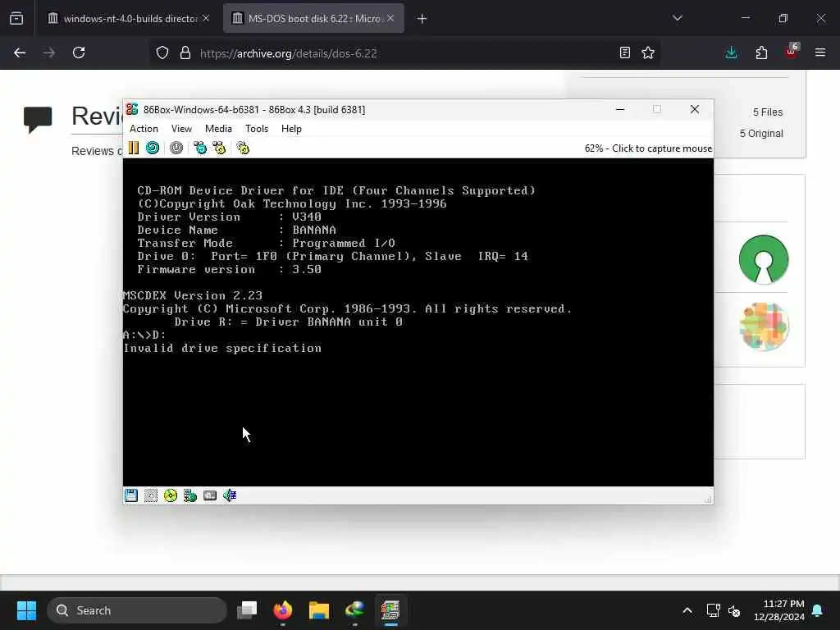840x630 pixels.
Task: Open the Tools menu in 86Box
Action: [257, 129]
